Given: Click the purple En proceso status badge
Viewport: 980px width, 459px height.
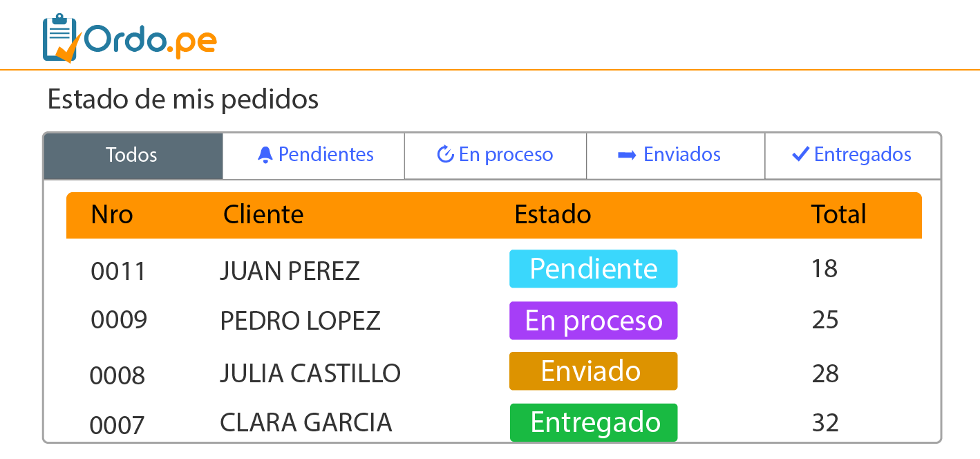Looking at the screenshot, I should tap(593, 321).
